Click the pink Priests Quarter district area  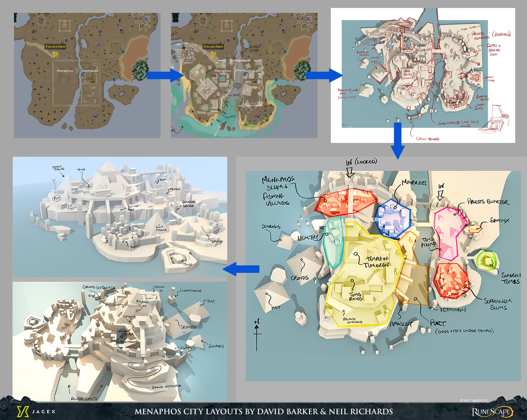450,234
